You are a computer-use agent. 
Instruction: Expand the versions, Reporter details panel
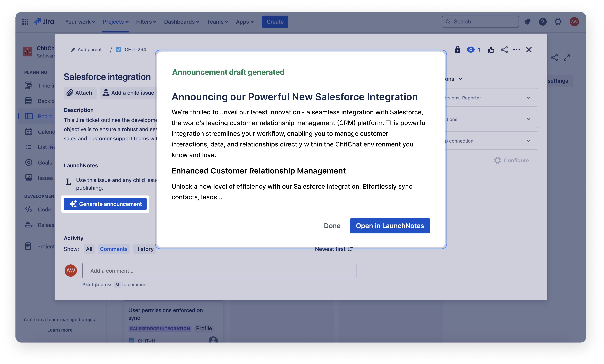coord(491,98)
